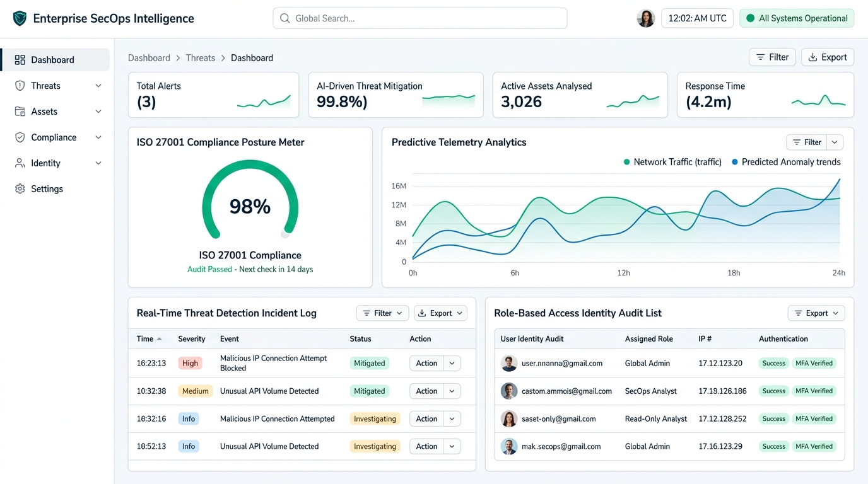Click the Compliance shield-check icon in sidebar
868x484 pixels.
[x=20, y=137]
